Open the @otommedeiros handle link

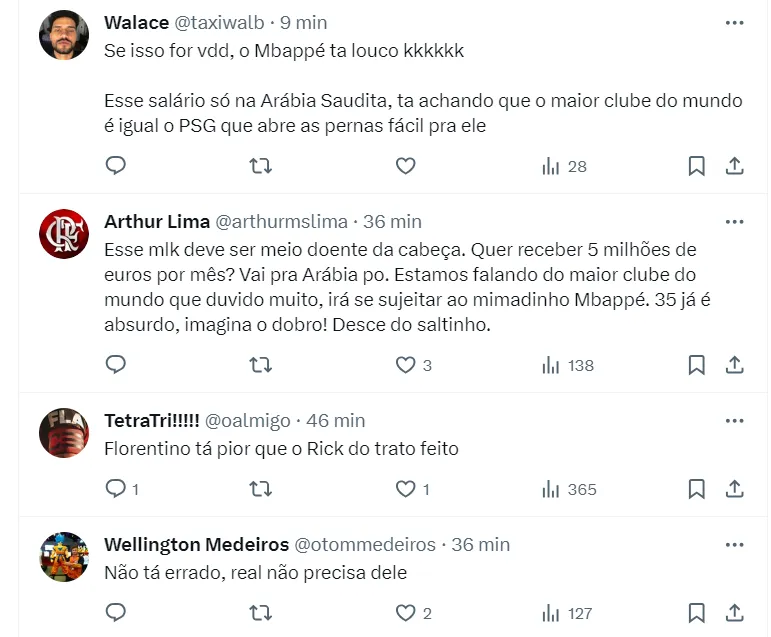tap(364, 545)
